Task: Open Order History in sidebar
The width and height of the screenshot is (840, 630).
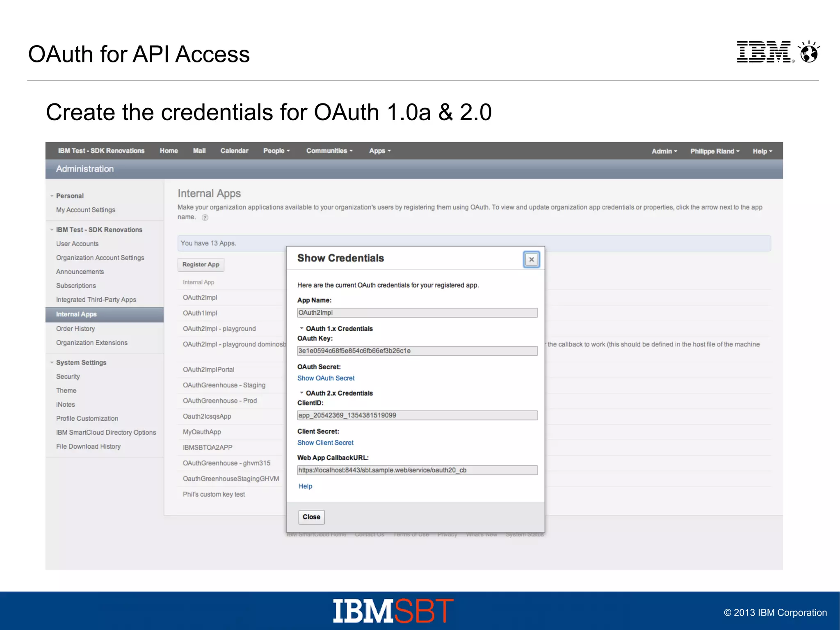Action: click(x=75, y=329)
